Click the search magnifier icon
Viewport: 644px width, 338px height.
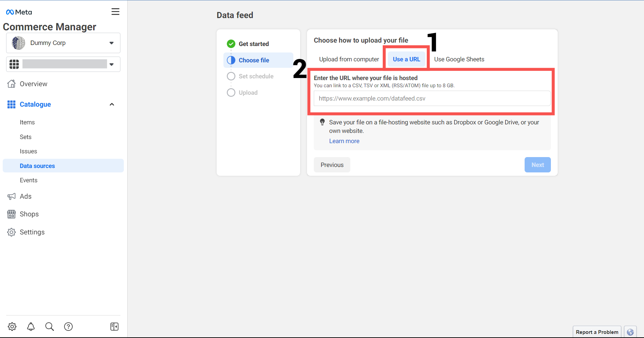click(x=49, y=326)
